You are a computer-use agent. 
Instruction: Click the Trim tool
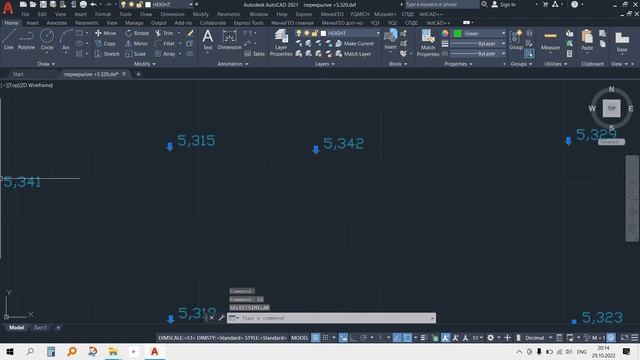point(164,33)
